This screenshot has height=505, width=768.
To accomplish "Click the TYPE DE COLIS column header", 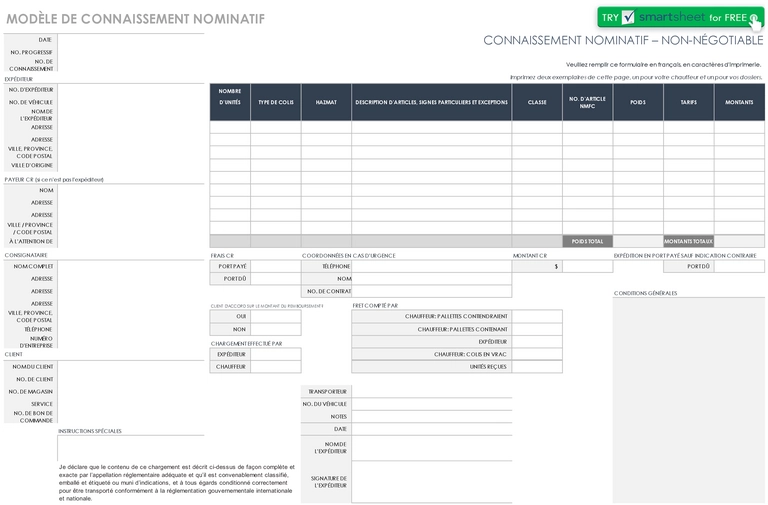I will pos(276,102).
